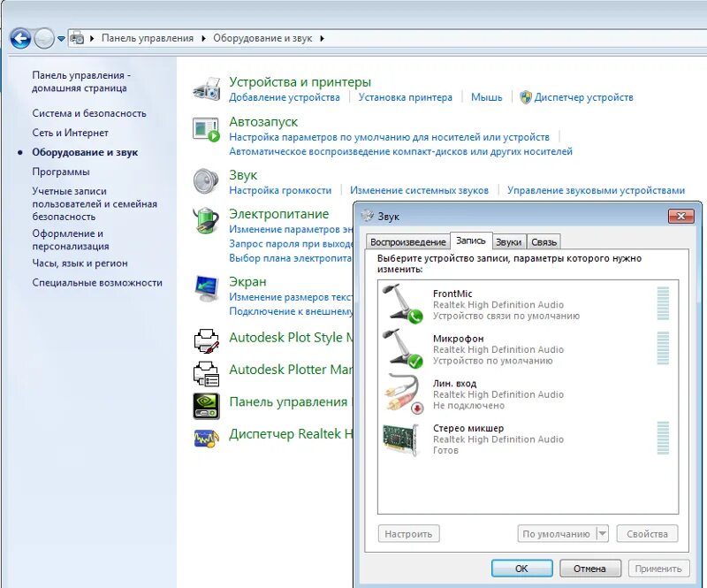Open Система и безопасность category

(89, 113)
